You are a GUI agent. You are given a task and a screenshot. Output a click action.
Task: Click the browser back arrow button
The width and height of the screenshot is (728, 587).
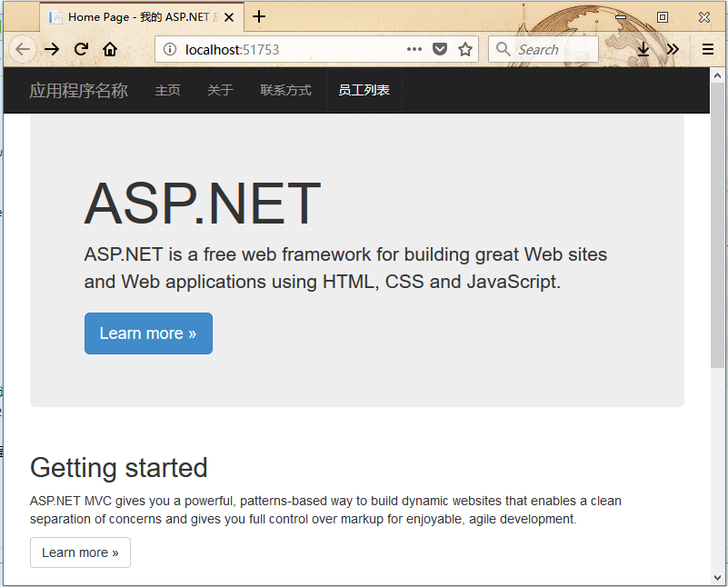(x=23, y=49)
